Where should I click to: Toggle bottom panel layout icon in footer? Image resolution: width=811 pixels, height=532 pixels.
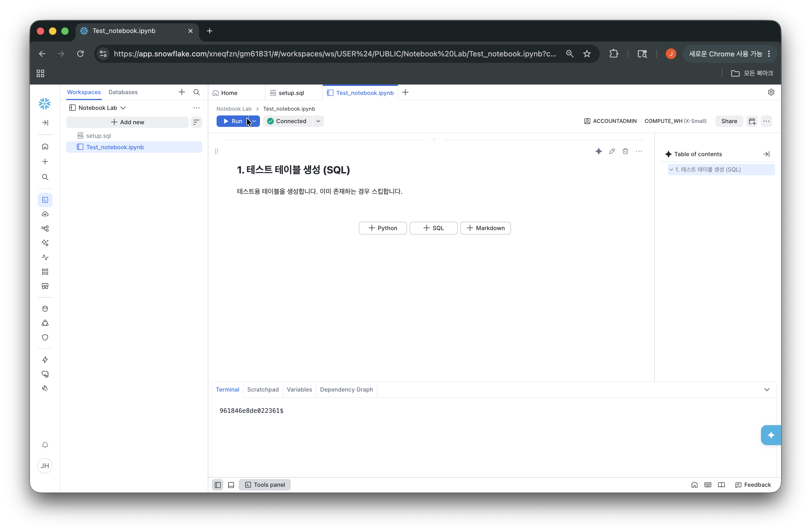point(231,485)
